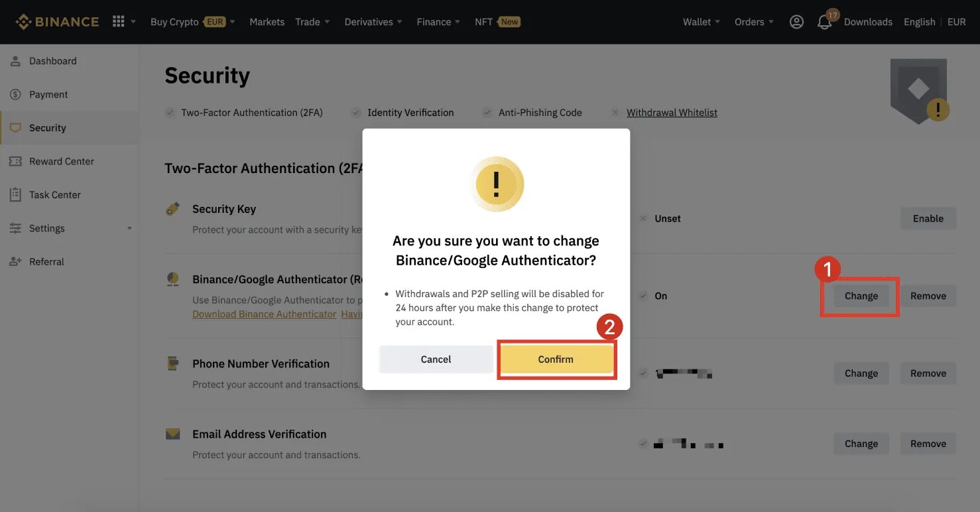980x512 pixels.
Task: Cancel the authenticator change dialog
Action: 436,359
